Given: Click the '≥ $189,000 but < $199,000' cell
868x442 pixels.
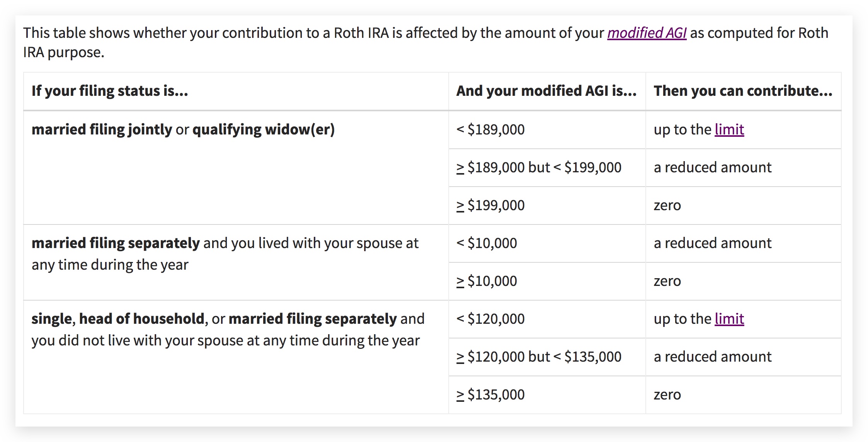Looking at the screenshot, I should coord(539,167).
